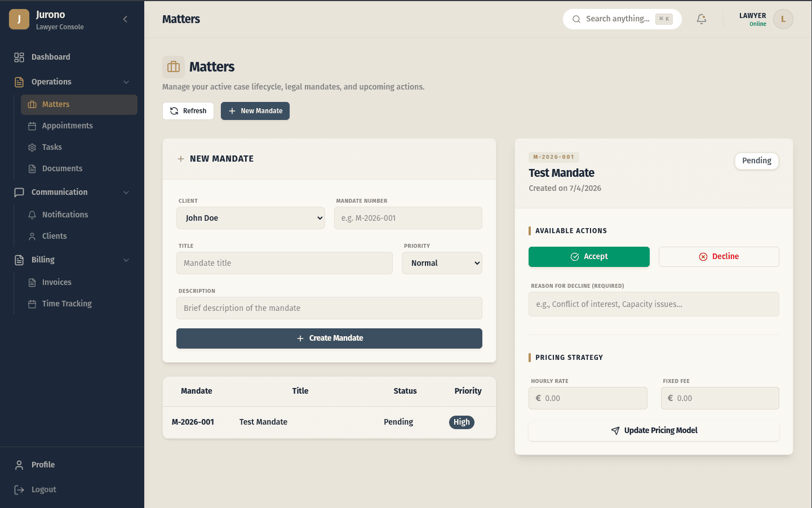This screenshot has width=812, height=508.
Task: Click the Priority column header
Action: click(x=468, y=391)
